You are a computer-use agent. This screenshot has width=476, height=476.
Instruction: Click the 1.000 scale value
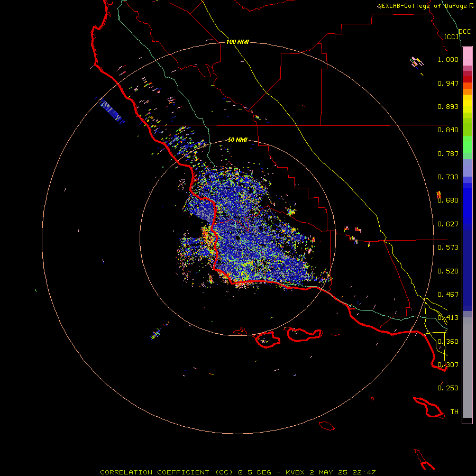point(448,59)
